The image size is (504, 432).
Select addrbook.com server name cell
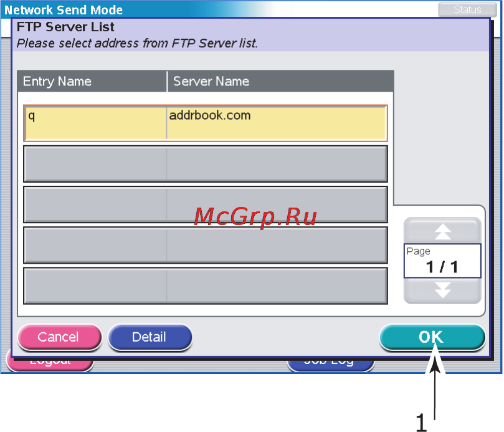pos(276,123)
